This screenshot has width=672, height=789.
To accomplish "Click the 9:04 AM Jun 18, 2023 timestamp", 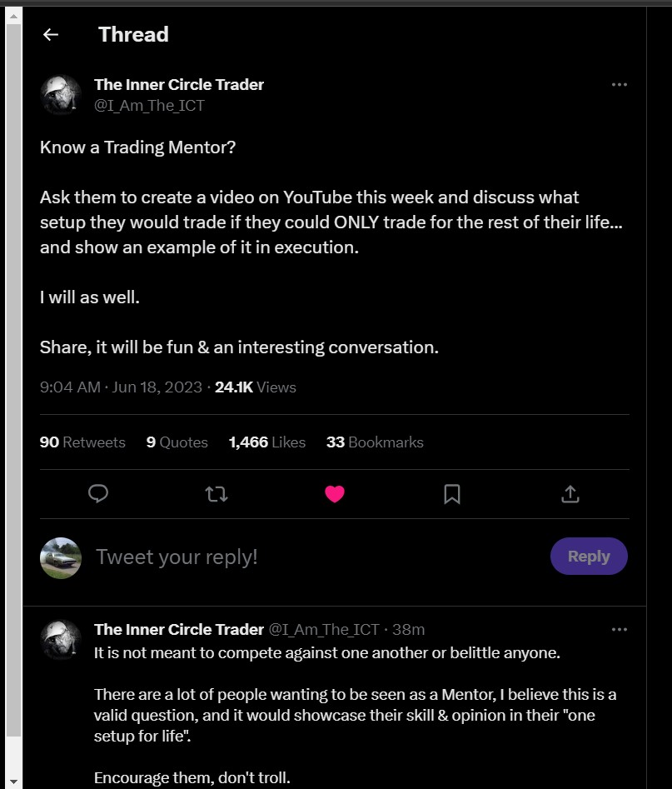I will [x=121, y=387].
